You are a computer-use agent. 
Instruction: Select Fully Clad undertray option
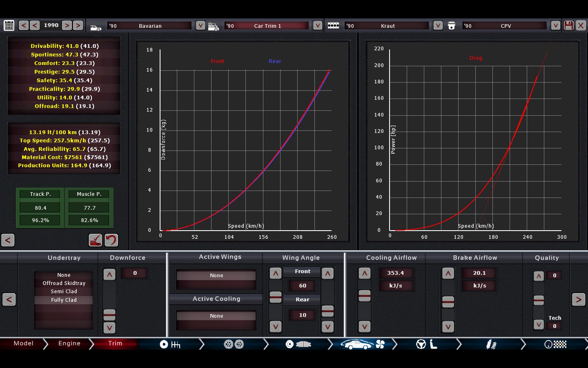click(64, 300)
